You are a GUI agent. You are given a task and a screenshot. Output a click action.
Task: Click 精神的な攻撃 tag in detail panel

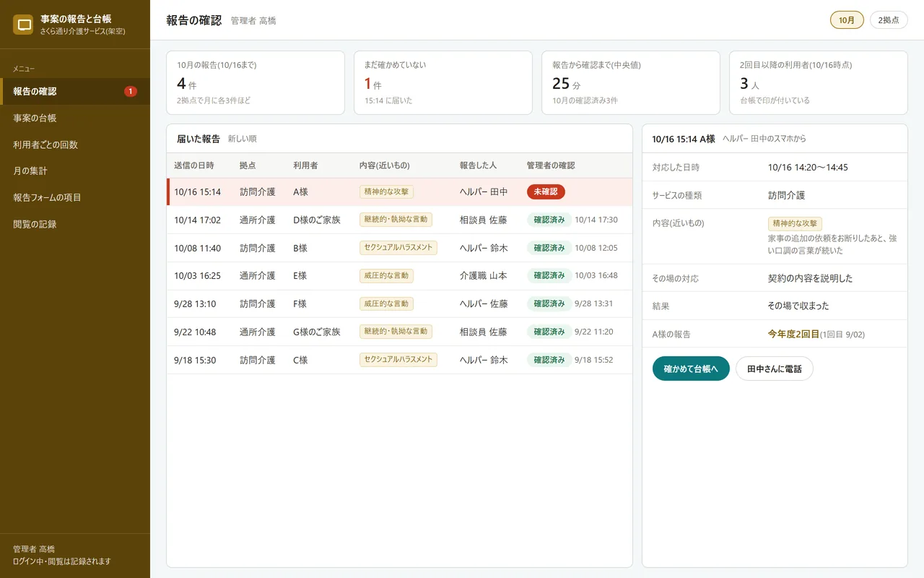795,224
